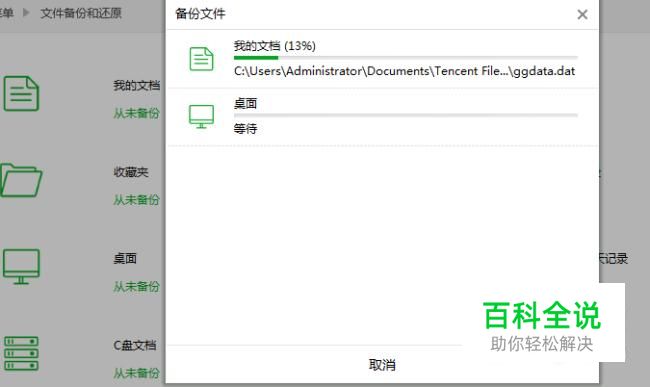Image resolution: width=650 pixels, height=387 pixels.
Task: Click the 文件备份和还原 breadcrumb
Action: coord(81,13)
